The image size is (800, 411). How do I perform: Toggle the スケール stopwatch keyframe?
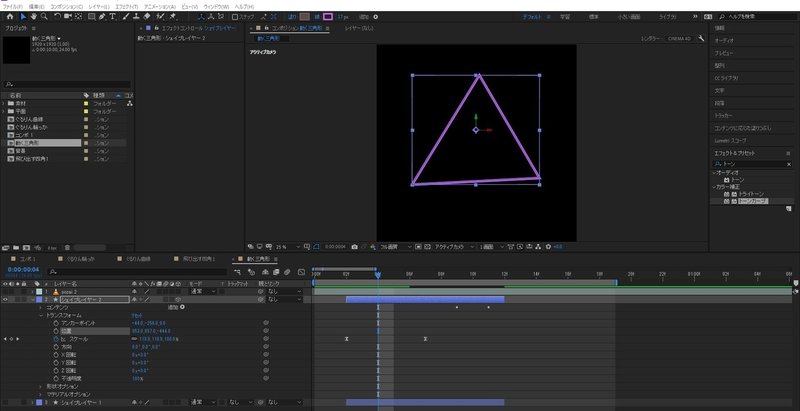[56, 339]
